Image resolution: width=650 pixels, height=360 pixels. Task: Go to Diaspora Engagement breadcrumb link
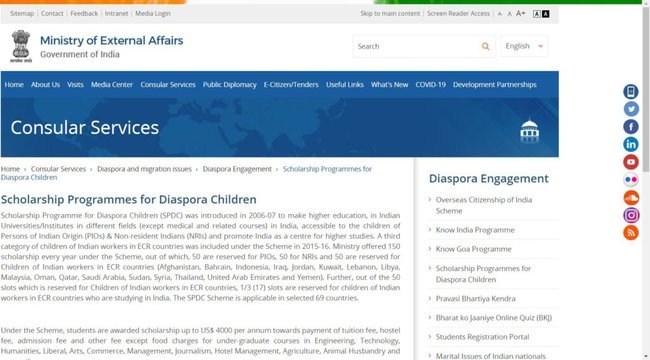(237, 169)
